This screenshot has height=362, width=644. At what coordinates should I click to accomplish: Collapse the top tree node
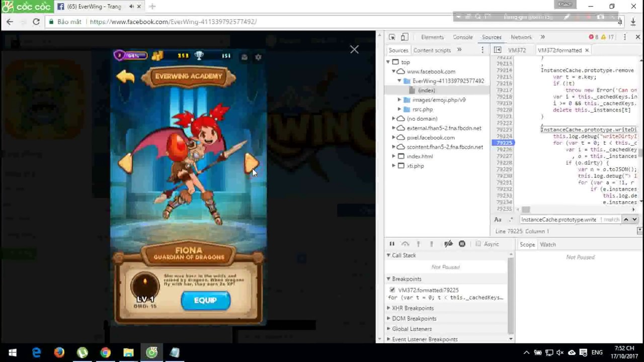coord(388,62)
